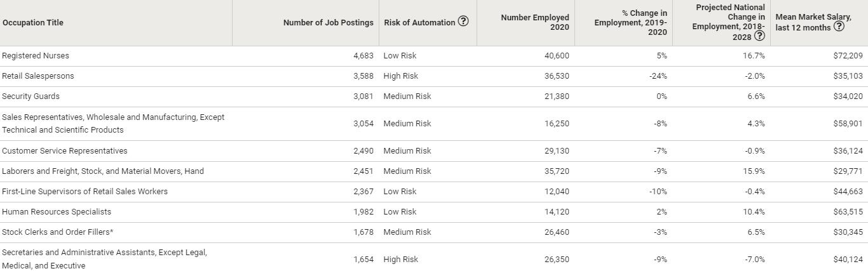This screenshot has width=868, height=271.
Task: Click the 4,683 job postings value
Action: click(x=363, y=56)
